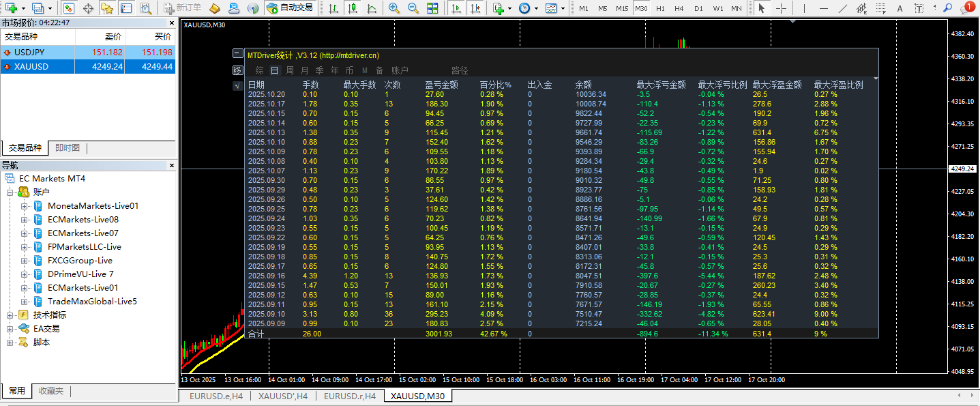Select XAUUSD row in Market Watch
The height and width of the screenshot is (406, 980).
click(x=88, y=67)
